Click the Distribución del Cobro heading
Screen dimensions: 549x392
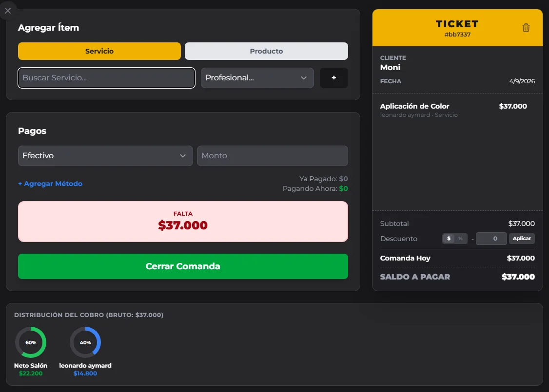pos(89,315)
